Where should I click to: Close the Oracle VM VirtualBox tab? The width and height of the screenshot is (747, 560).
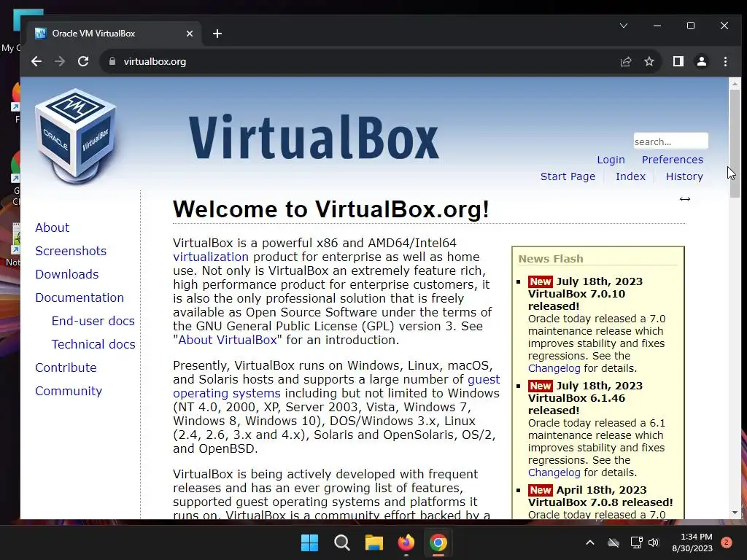click(x=189, y=34)
